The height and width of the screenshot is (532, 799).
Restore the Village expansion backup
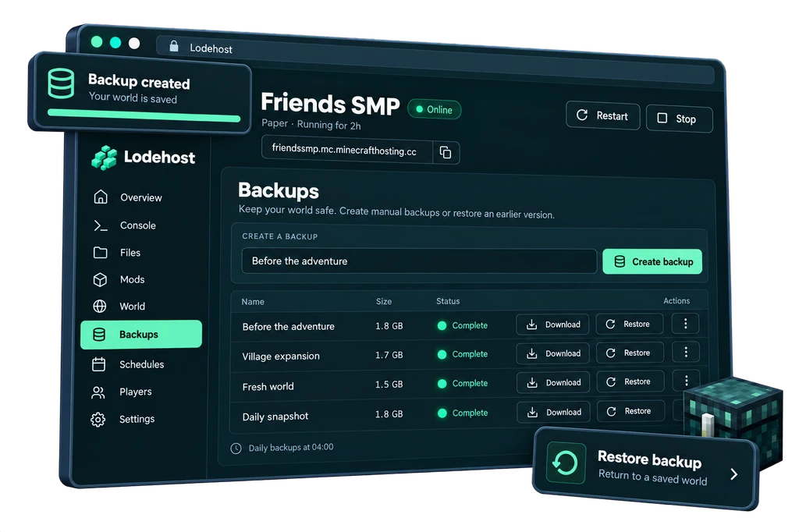pos(630,353)
